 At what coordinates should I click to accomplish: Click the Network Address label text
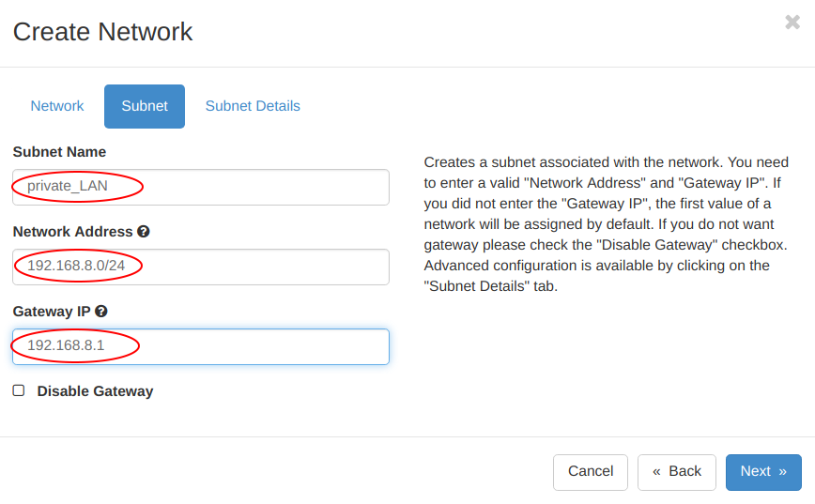tap(73, 232)
